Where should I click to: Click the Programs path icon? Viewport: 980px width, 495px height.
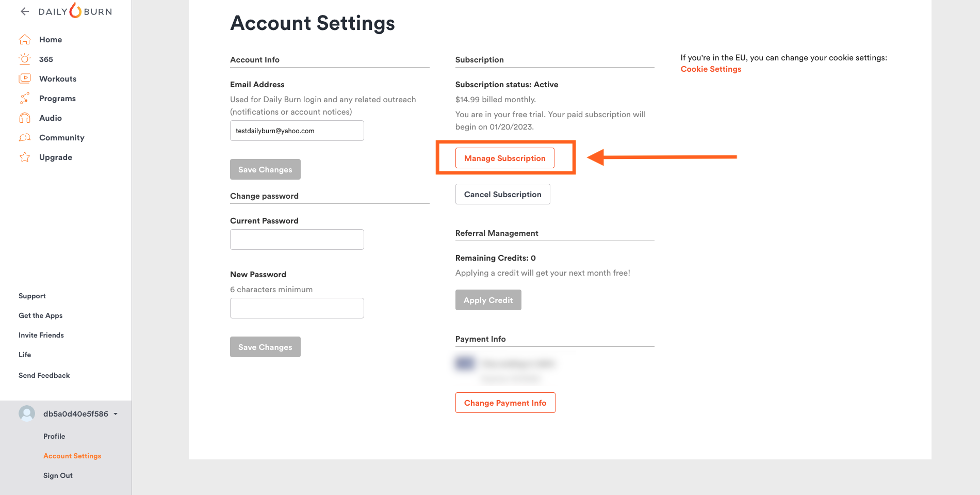point(25,98)
